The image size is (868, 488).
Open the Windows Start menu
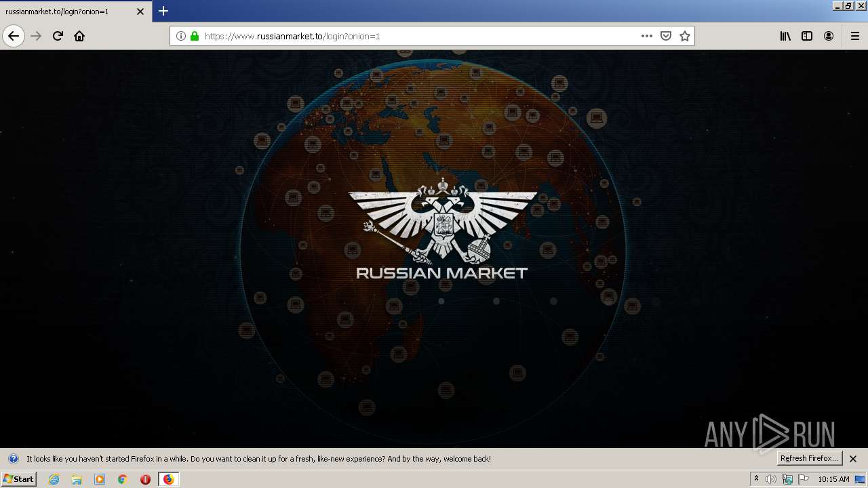tap(18, 479)
